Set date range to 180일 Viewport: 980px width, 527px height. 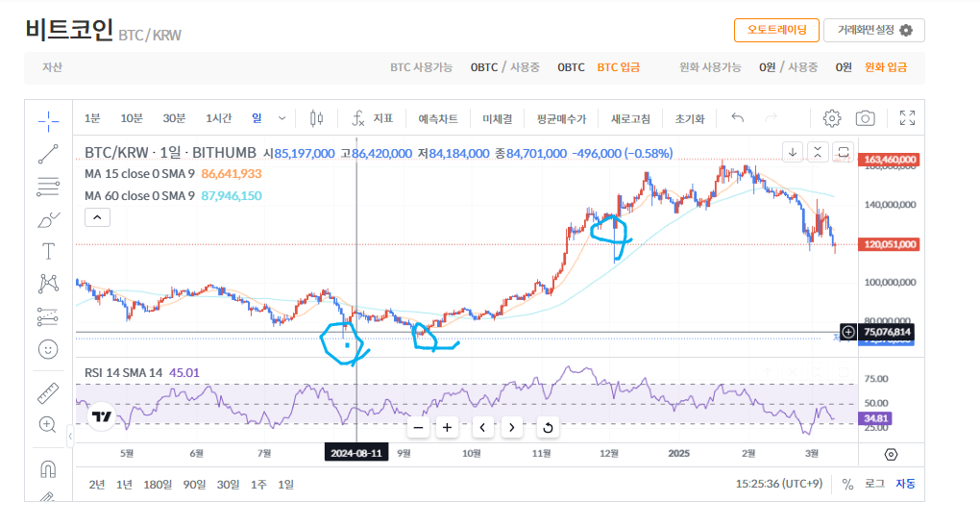point(158,485)
